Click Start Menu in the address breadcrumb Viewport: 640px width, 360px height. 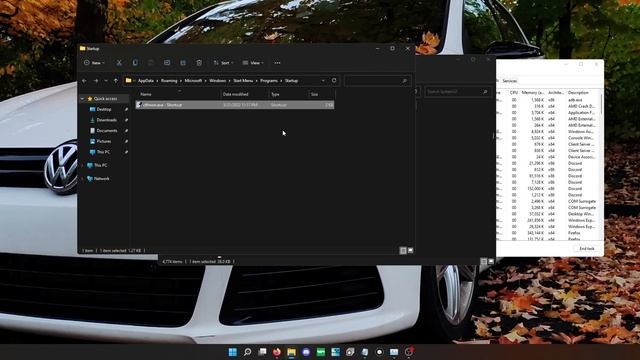(243, 81)
